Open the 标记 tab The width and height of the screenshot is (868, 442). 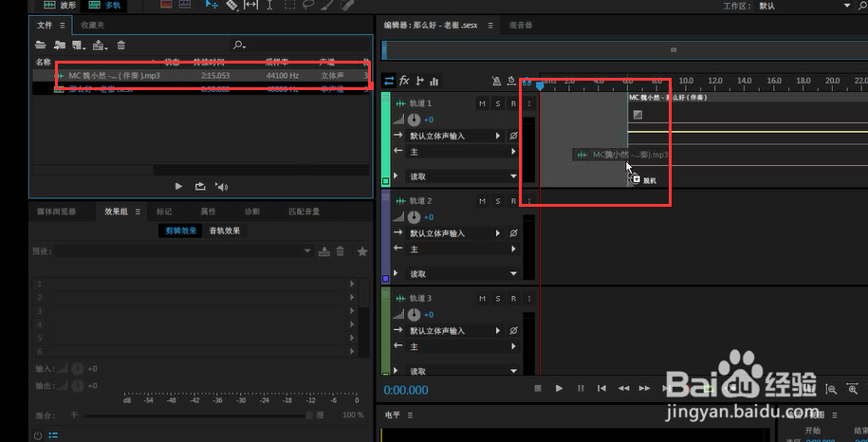click(x=164, y=212)
